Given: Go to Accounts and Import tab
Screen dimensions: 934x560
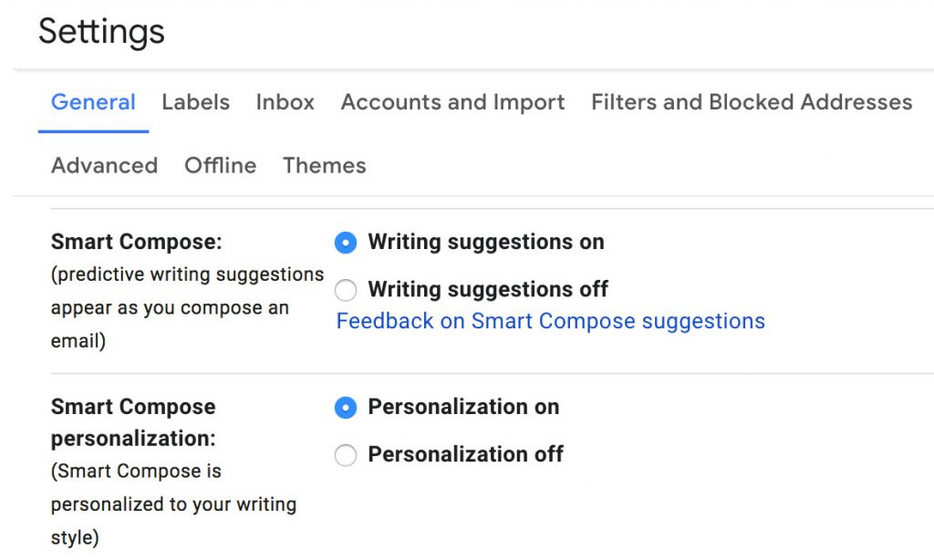Looking at the screenshot, I should (x=452, y=102).
